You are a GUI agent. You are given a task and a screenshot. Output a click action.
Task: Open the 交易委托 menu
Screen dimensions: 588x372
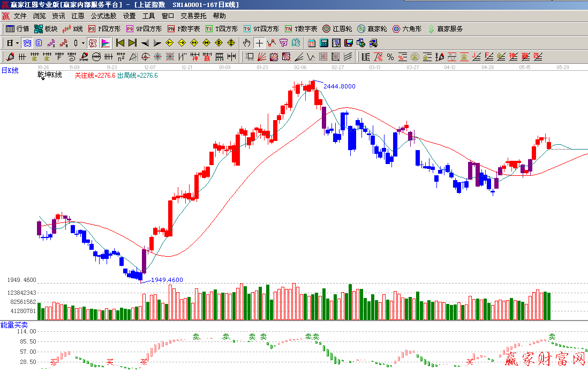[x=193, y=16]
